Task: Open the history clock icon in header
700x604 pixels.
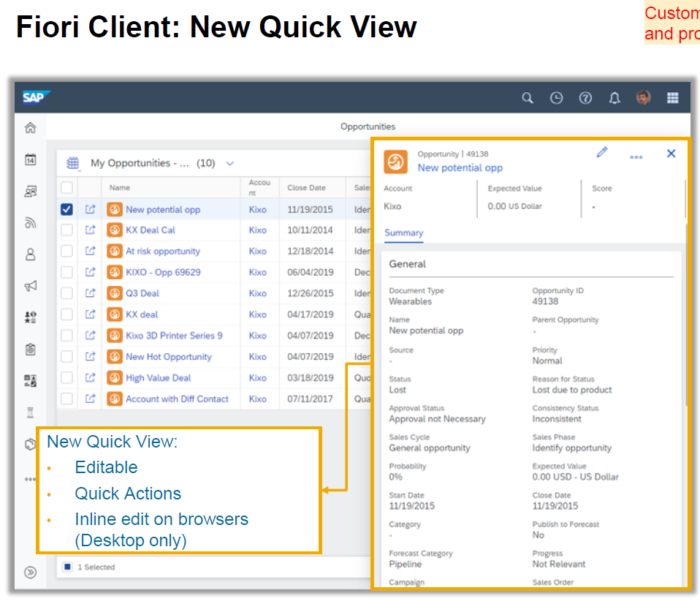Action: pyautogui.click(x=556, y=98)
